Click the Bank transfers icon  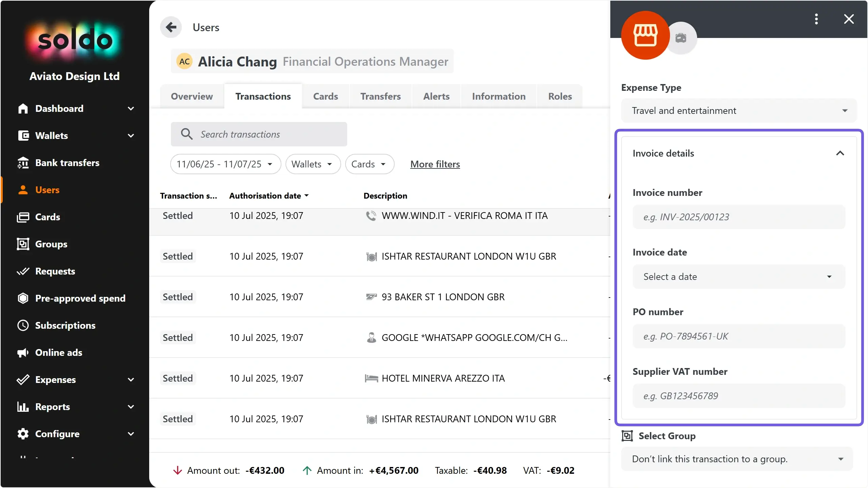coord(23,163)
